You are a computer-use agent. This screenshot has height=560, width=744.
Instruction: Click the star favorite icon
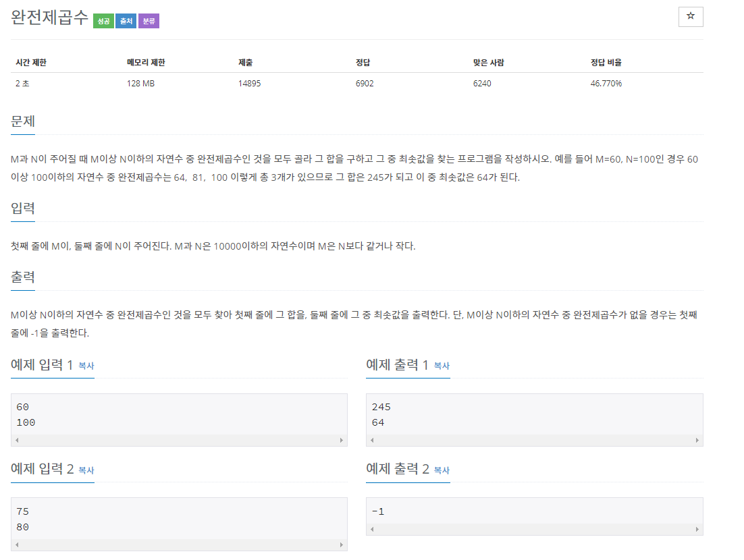click(691, 17)
